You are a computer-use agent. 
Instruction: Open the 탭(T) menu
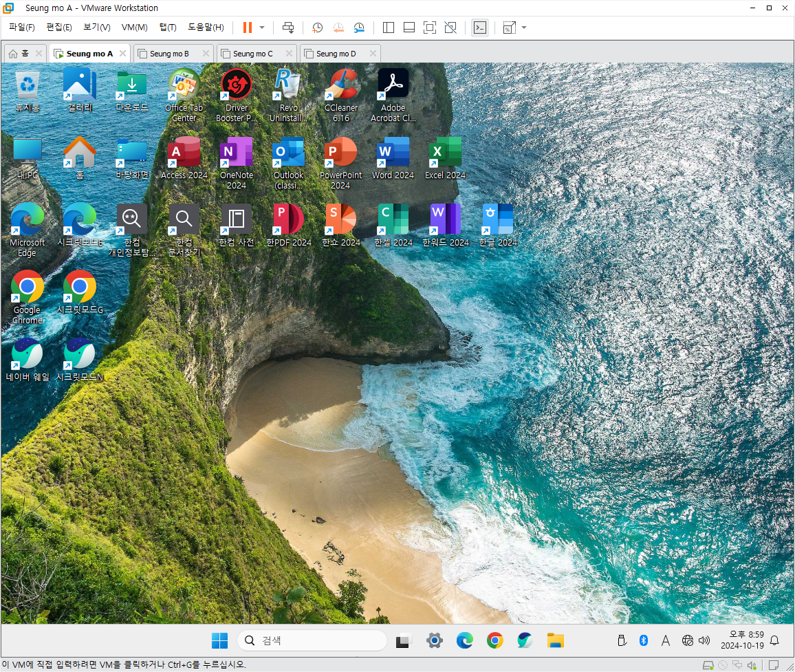[x=168, y=28]
